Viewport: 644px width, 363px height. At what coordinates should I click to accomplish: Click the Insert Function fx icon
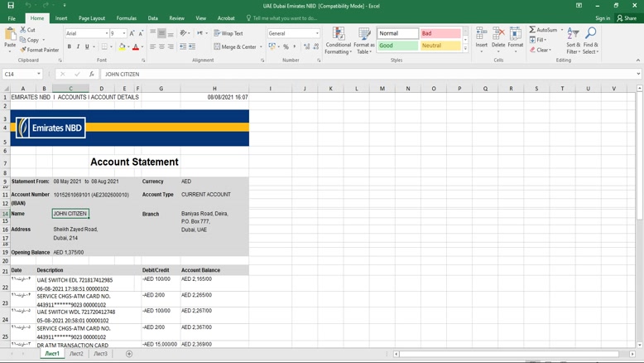(x=92, y=74)
